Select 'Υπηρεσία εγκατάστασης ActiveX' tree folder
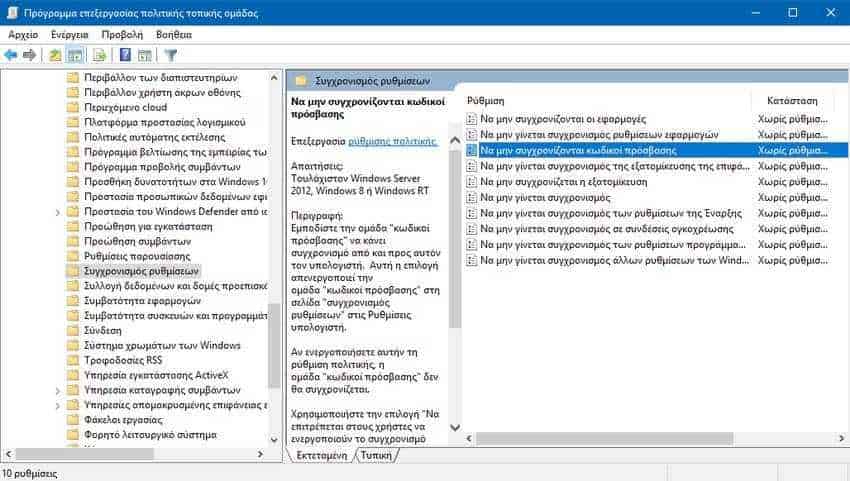The width and height of the screenshot is (850, 481). coord(156,375)
